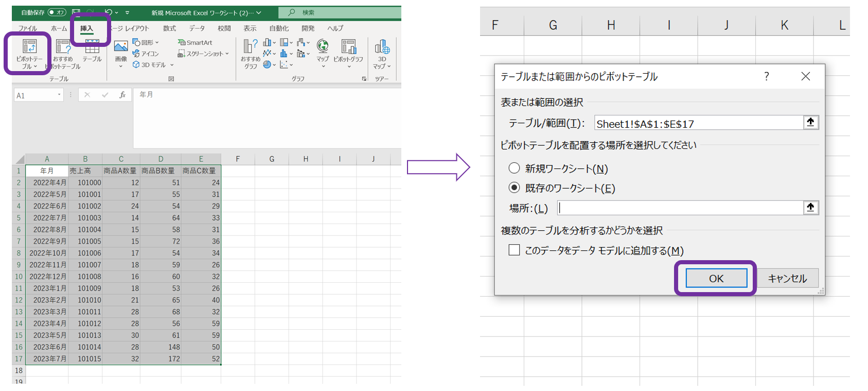
Task: Open the Quick Access Toolbar customize dropdown
Action: click(x=127, y=12)
